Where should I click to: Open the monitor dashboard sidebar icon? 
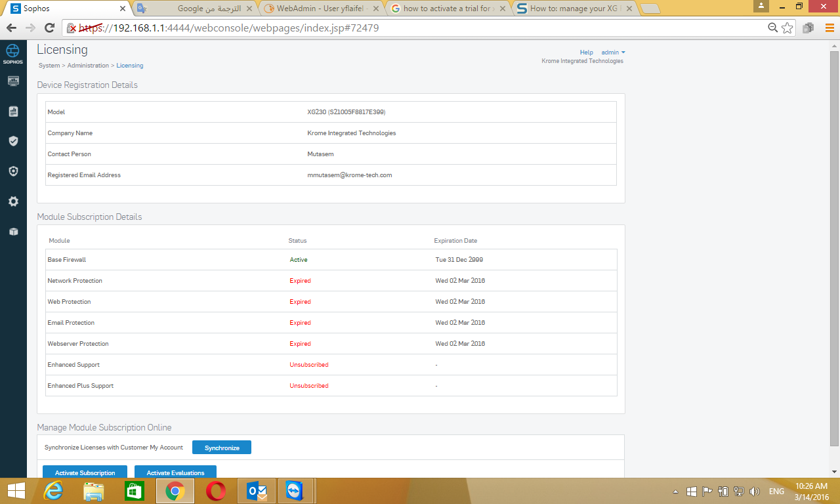click(13, 81)
